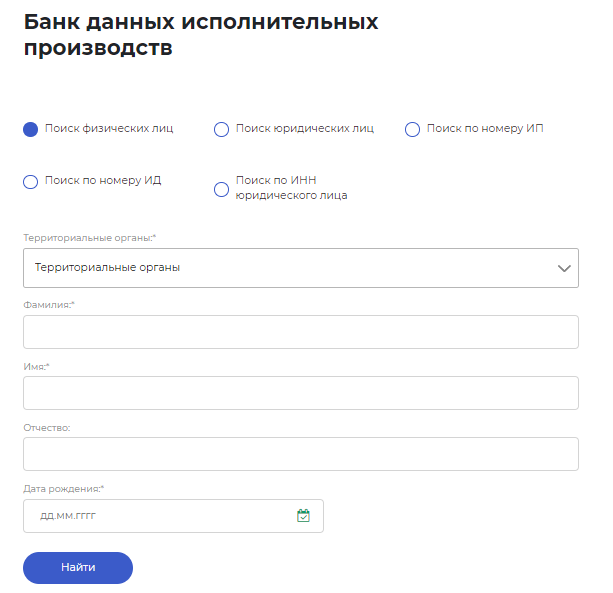The width and height of the screenshot is (613, 593).
Task: Click into the Фамилия text field
Action: pos(301,332)
